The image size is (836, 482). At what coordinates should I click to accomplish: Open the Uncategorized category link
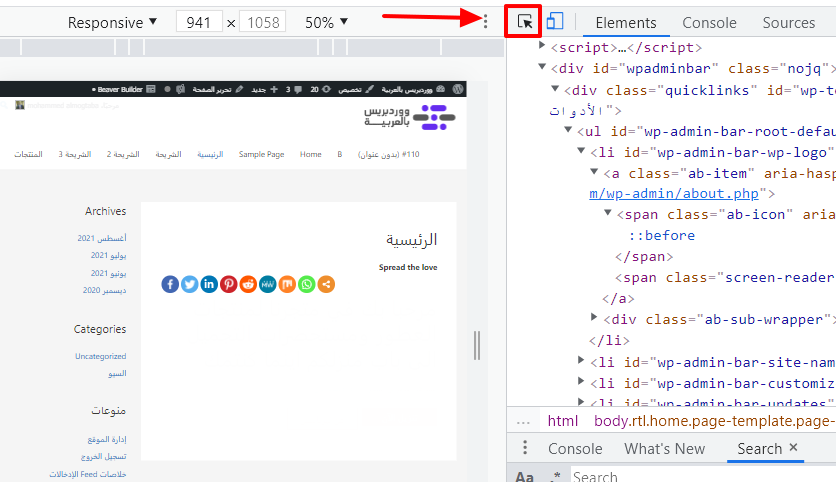pyautogui.click(x=100, y=356)
